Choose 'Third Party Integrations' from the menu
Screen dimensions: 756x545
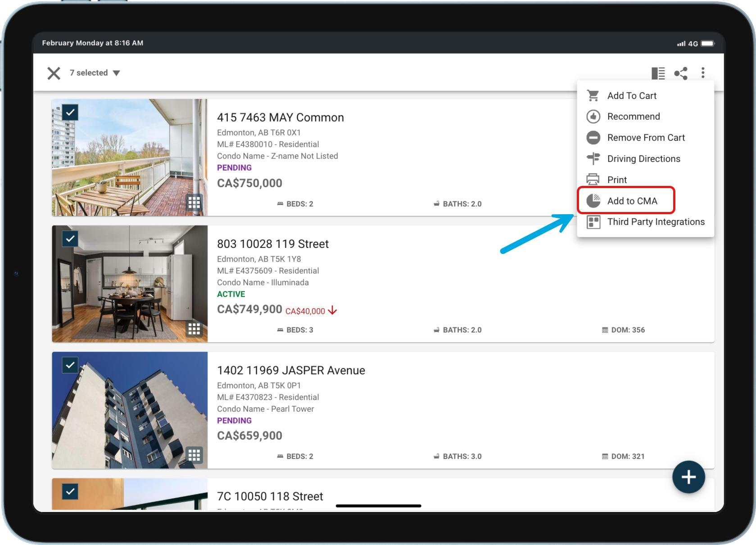pyautogui.click(x=645, y=222)
